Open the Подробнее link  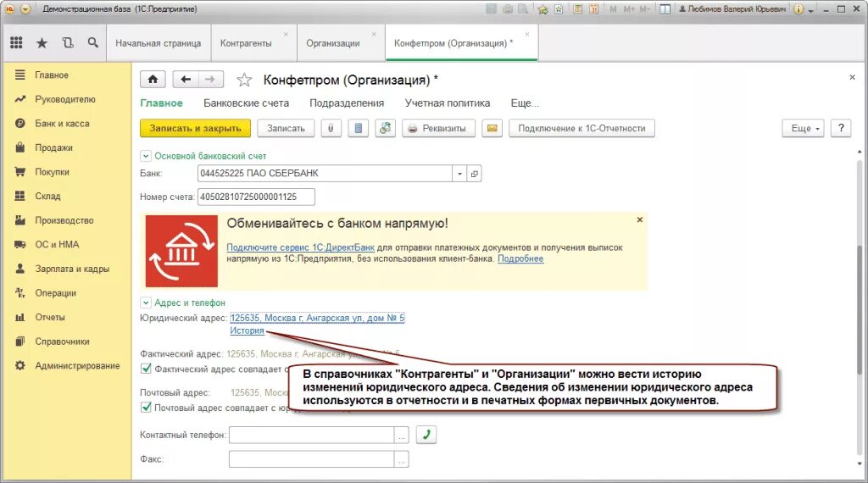click(520, 258)
